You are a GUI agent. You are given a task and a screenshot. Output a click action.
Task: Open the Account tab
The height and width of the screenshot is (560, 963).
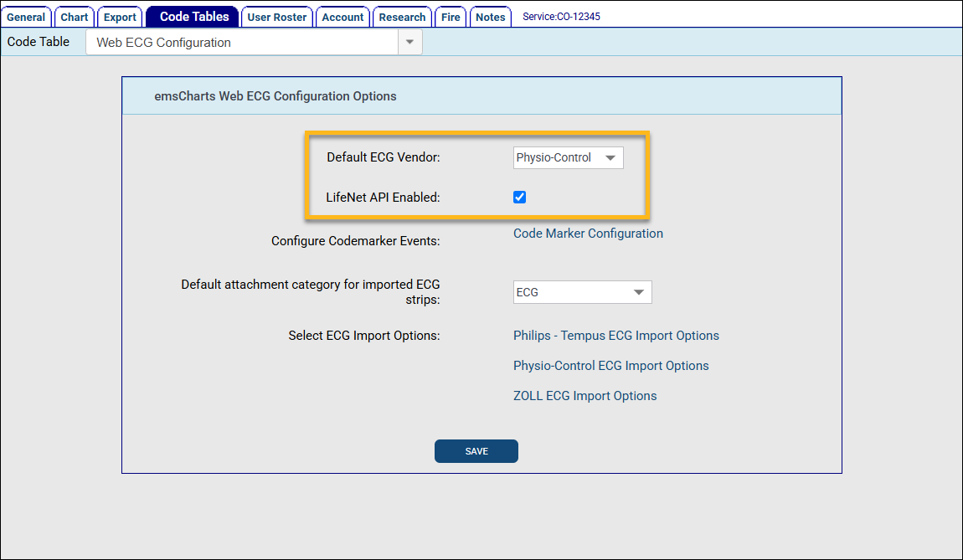(342, 17)
